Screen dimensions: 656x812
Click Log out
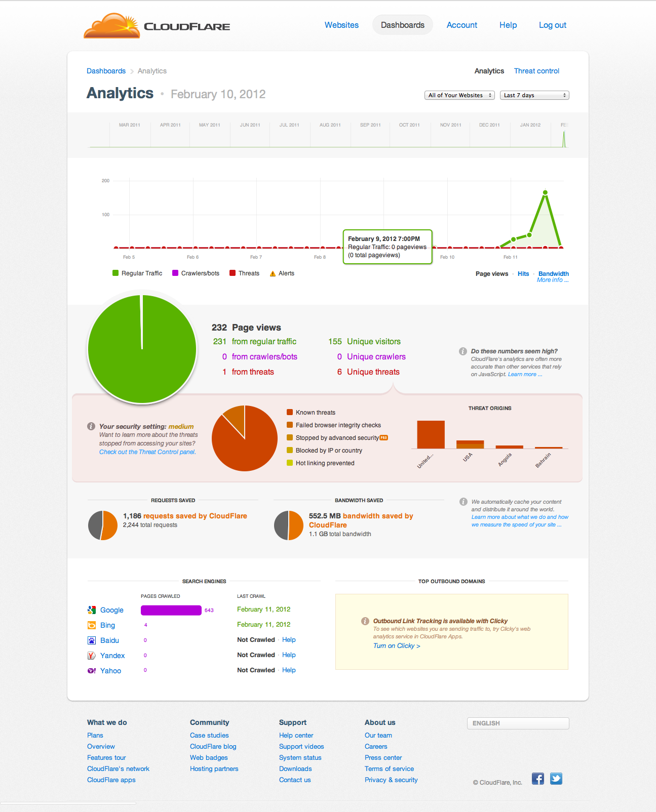pyautogui.click(x=553, y=25)
